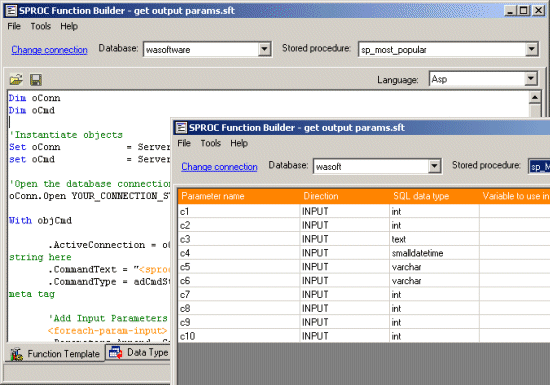Select parameter row c8
550x385 pixels.
point(364,308)
